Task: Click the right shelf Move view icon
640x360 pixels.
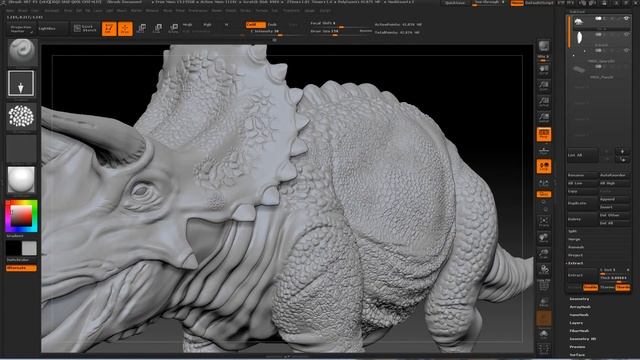Action: [544, 238]
